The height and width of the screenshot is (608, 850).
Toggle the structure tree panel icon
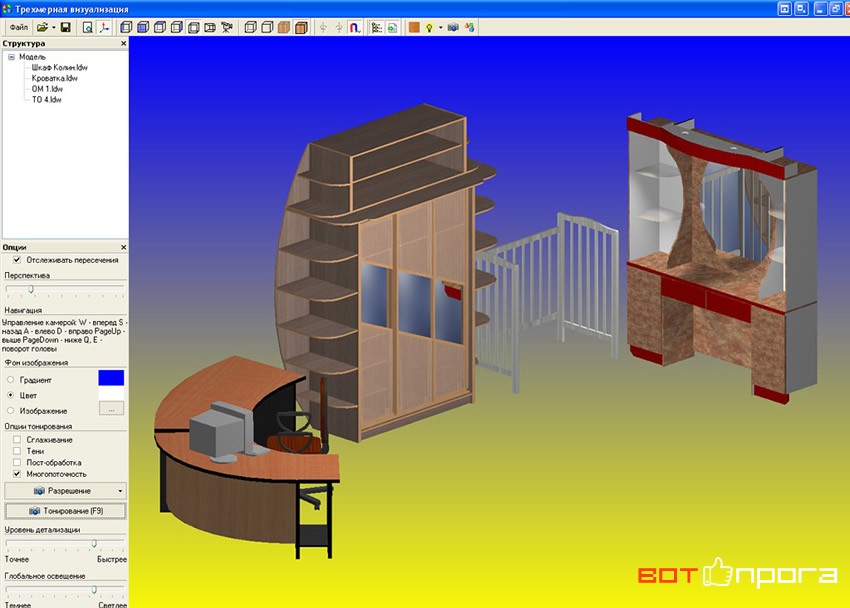tap(376, 27)
